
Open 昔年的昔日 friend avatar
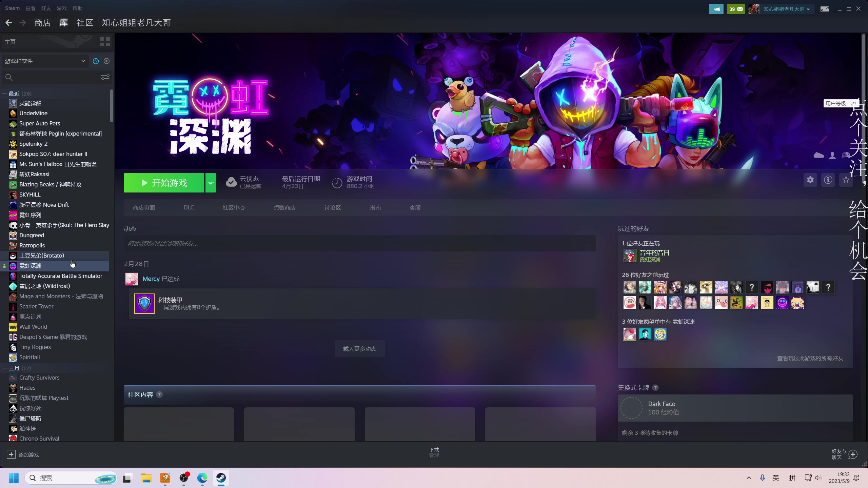point(630,256)
